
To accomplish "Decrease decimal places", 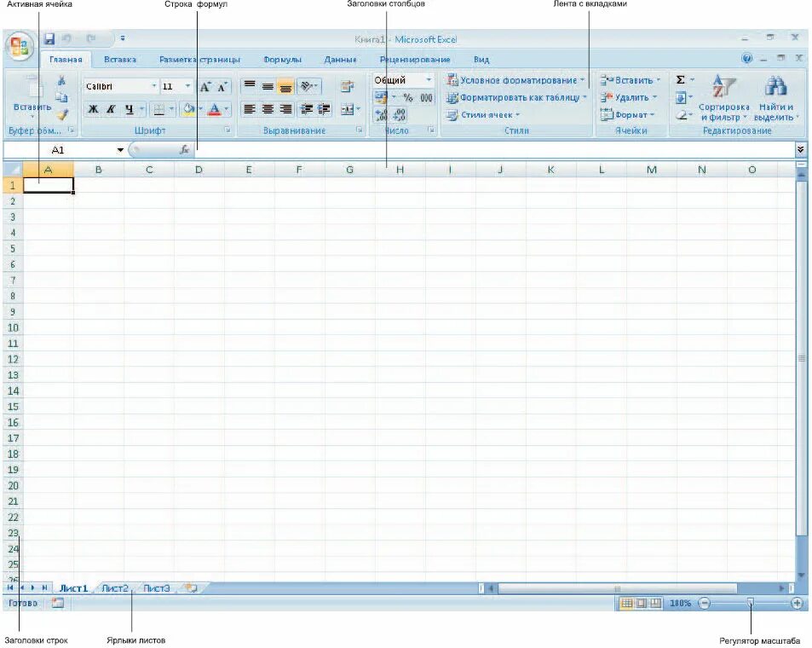I will tap(400, 115).
